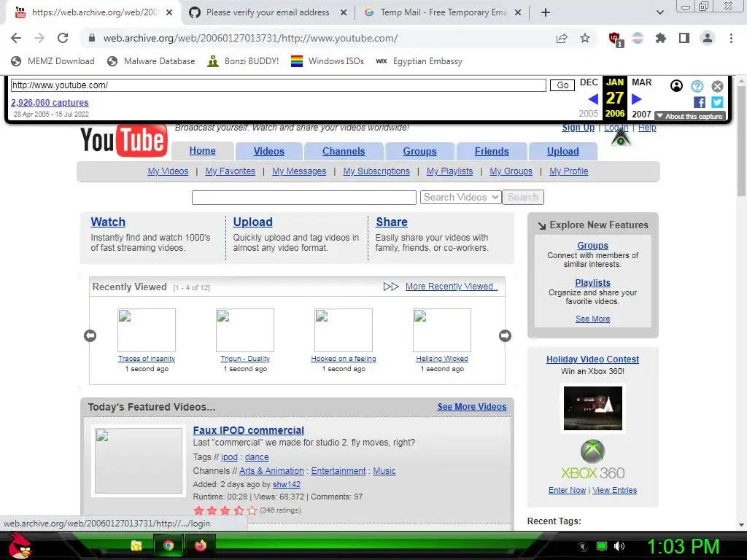Screen dimensions: 747x560
Task: Select the Home tab
Action: (203, 151)
